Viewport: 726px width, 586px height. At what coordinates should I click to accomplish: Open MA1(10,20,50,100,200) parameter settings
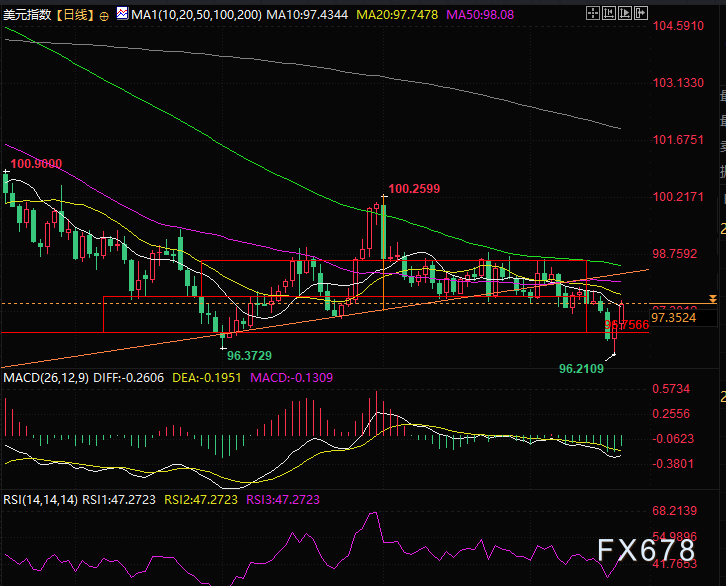[182, 15]
